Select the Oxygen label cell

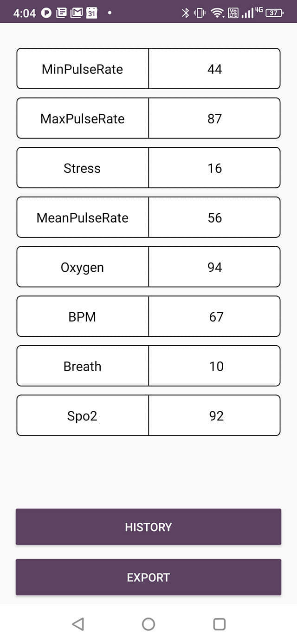tap(83, 267)
